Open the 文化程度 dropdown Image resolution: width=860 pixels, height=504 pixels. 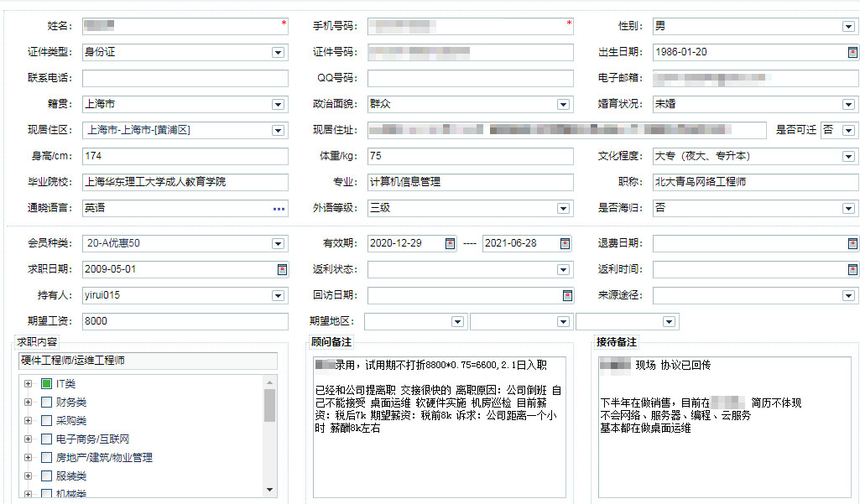pyautogui.click(x=848, y=156)
